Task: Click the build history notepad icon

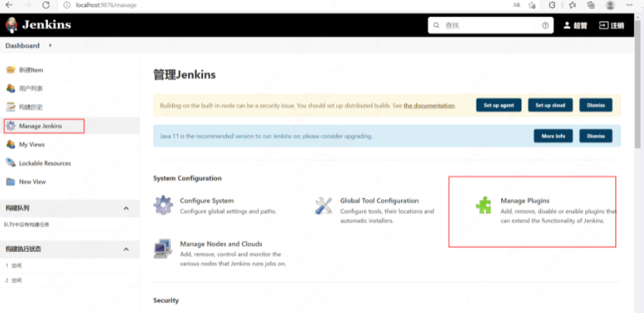Action: pyautogui.click(x=11, y=107)
